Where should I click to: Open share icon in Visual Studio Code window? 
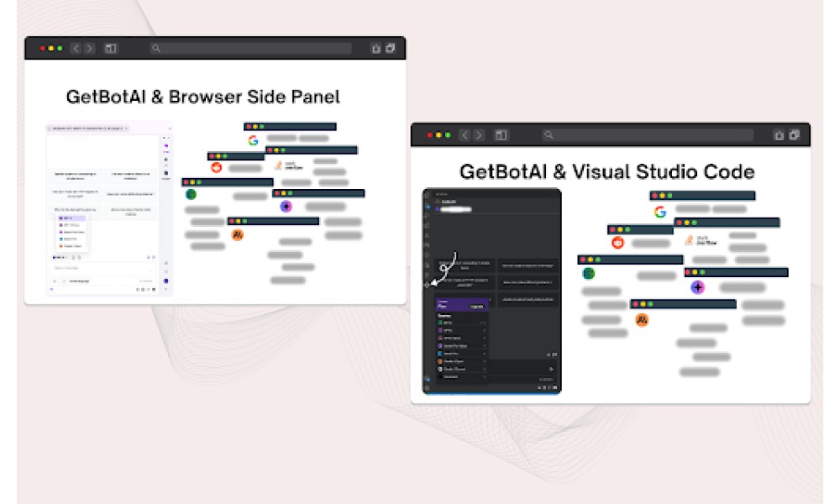(x=779, y=135)
